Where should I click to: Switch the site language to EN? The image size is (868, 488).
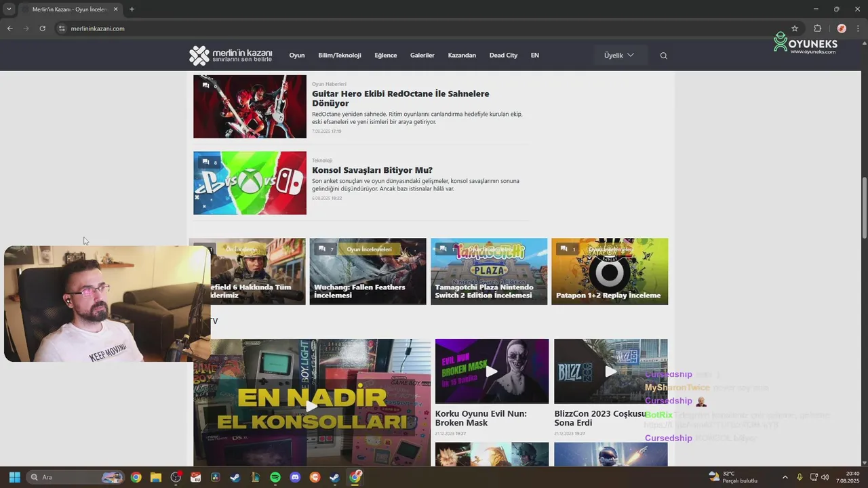535,56
